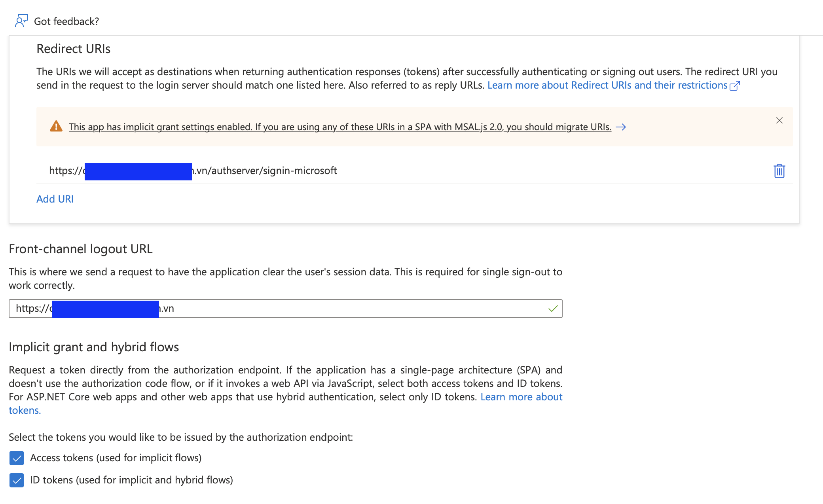
Task: Click the Implicit grant and hybrid flows heading
Action: 94,347
